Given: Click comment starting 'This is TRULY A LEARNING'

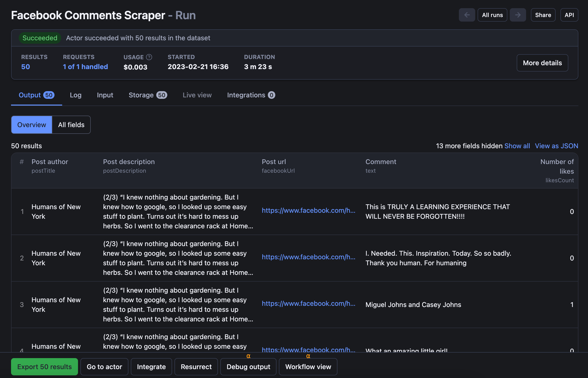Looking at the screenshot, I should pyautogui.click(x=438, y=212).
